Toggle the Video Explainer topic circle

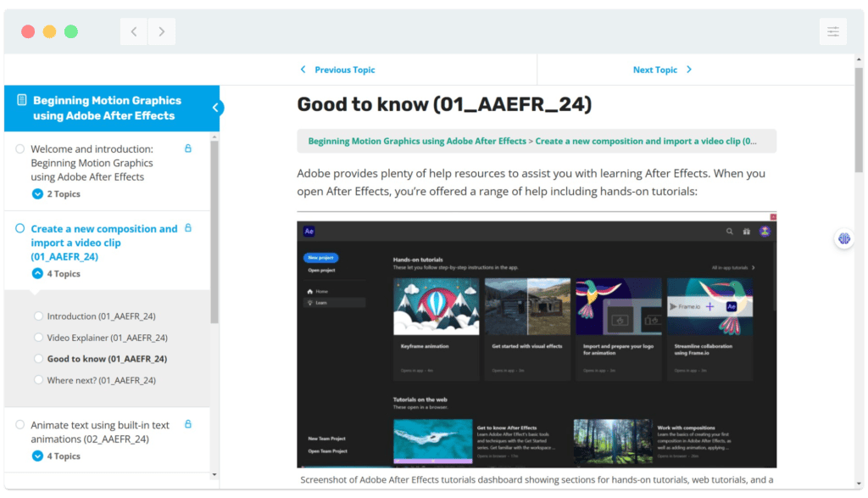coord(38,337)
